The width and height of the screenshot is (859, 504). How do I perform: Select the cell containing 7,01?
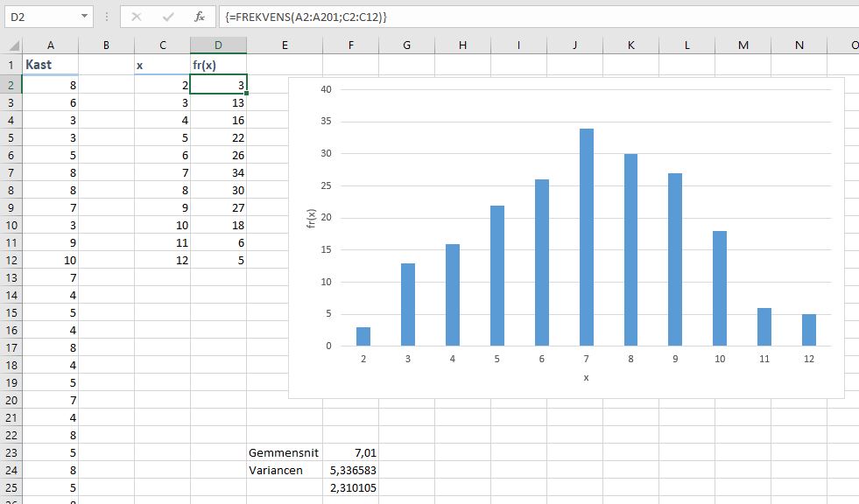pos(350,452)
